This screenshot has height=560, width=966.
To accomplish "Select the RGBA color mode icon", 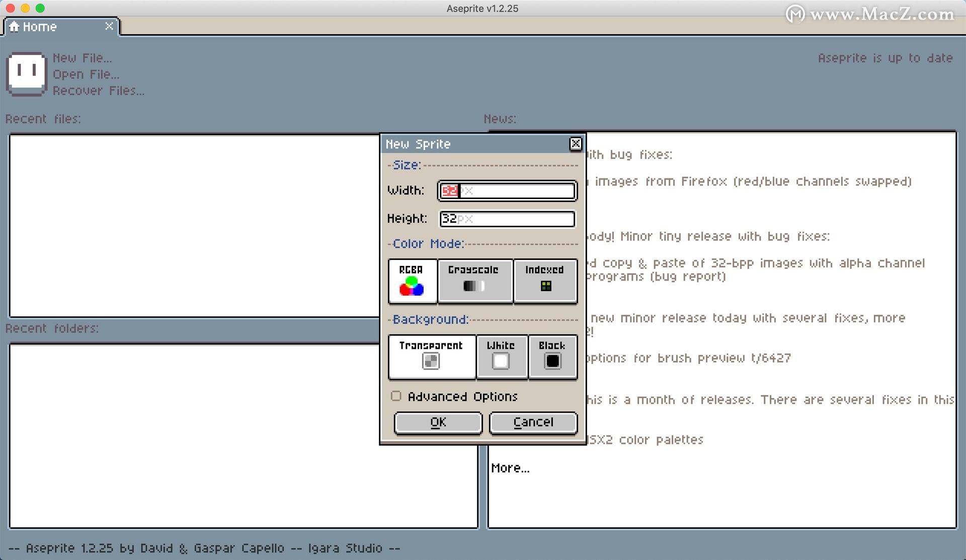I will 412,286.
